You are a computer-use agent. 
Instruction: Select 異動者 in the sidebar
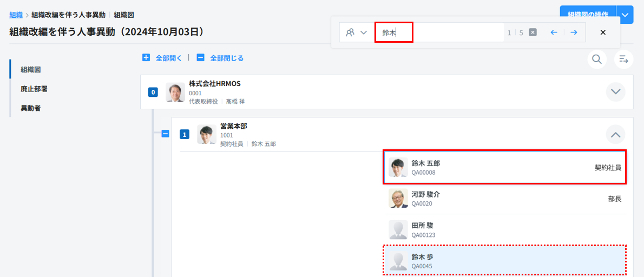point(30,108)
